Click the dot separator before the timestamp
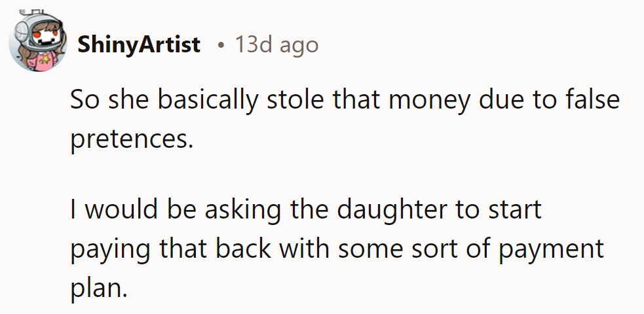The width and height of the screenshot is (644, 314). click(x=221, y=46)
